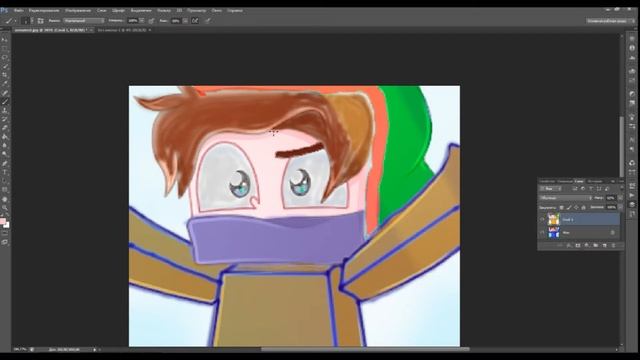Open the layer blend mode dropdown
The height and width of the screenshot is (360, 640).
pyautogui.click(x=565, y=198)
